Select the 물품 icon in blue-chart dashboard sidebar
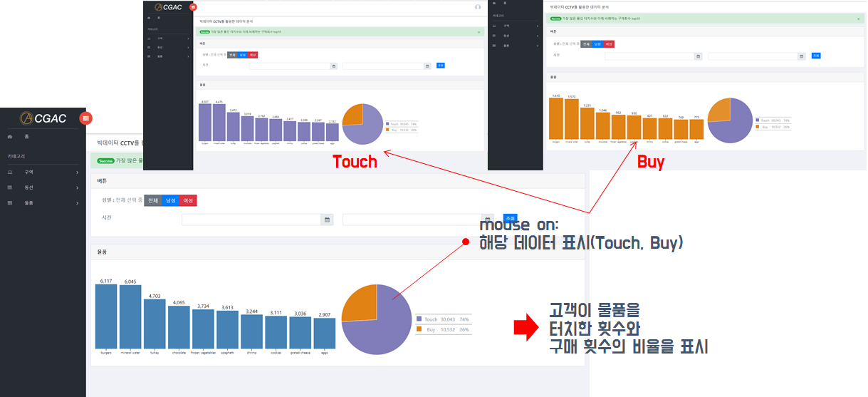868x397 pixels. [x=10, y=203]
